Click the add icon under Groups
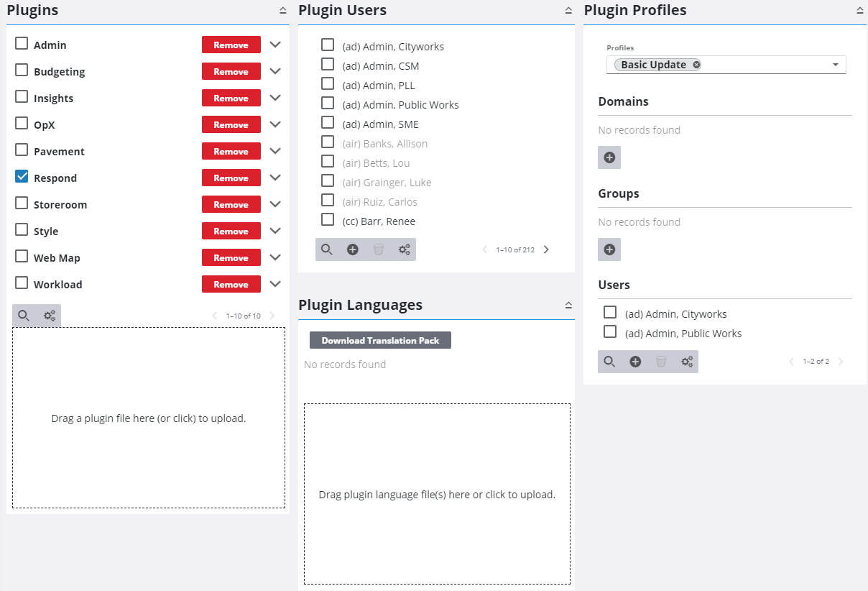This screenshot has height=591, width=868. [609, 249]
